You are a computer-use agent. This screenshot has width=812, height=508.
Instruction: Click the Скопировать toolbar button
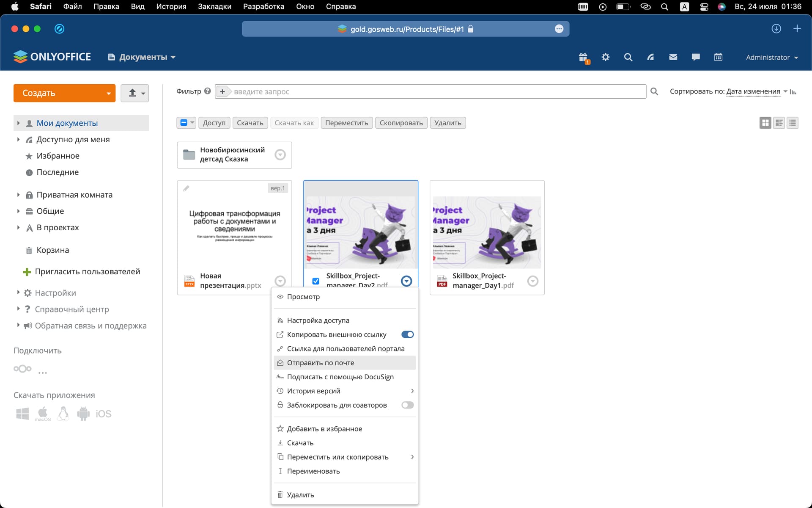pos(401,123)
